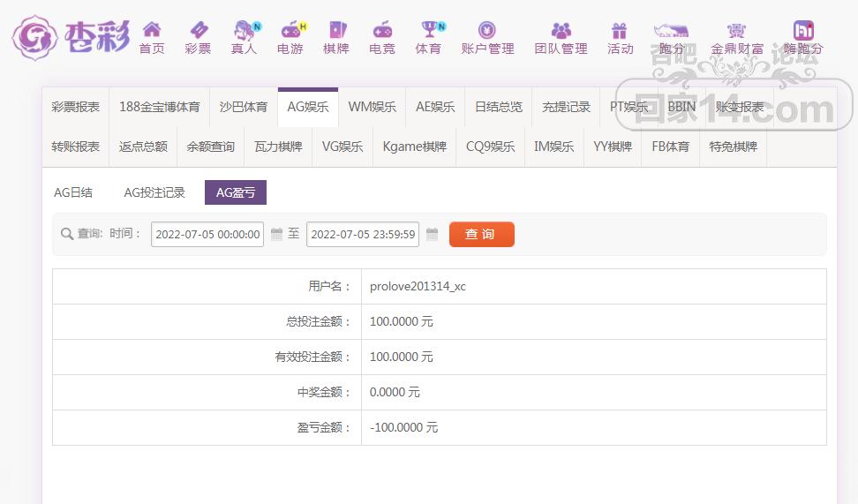Open 电竞 e-sports controller icon
Screen dimensions: 858x504
point(382,30)
